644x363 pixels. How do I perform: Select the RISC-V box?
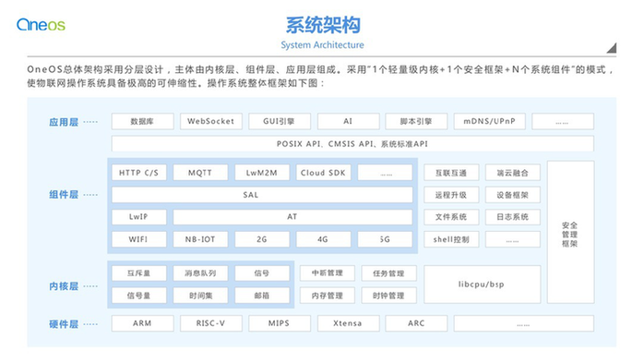click(x=211, y=323)
